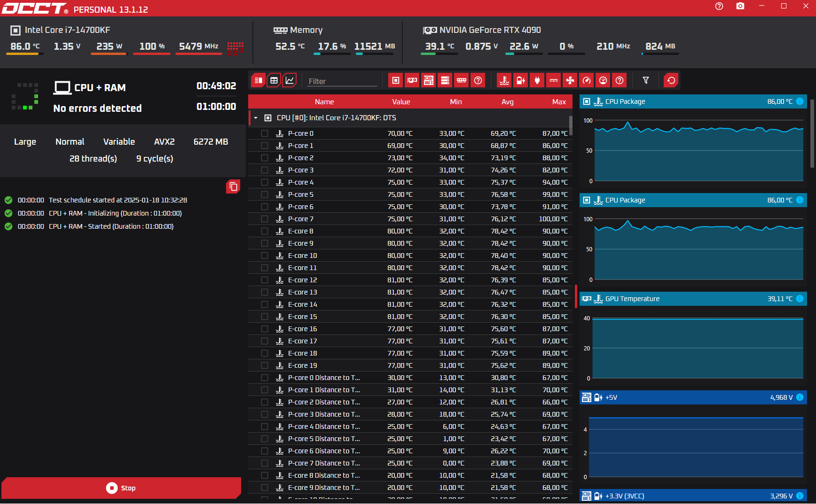Image resolution: width=816 pixels, height=504 pixels.
Task: Check the E-core 19 checkbox
Action: pos(265,365)
